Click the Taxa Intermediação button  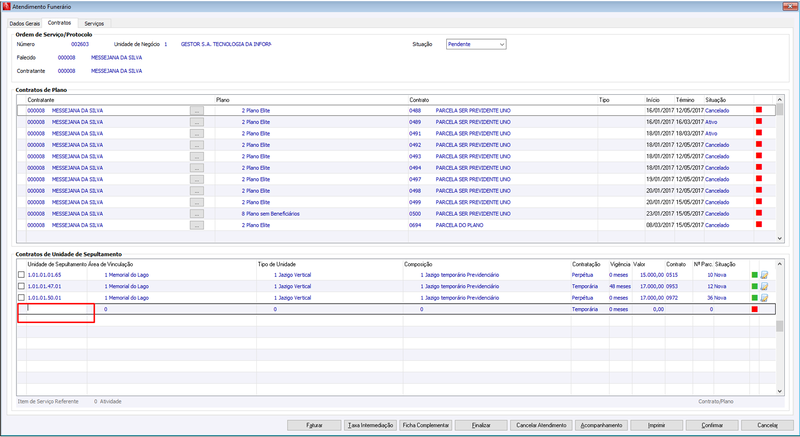tap(370, 425)
